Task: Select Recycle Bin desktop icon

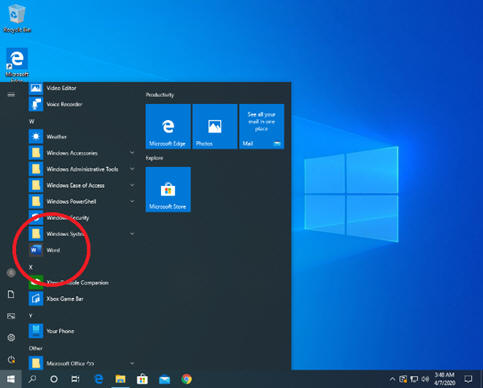Action: coord(17,18)
